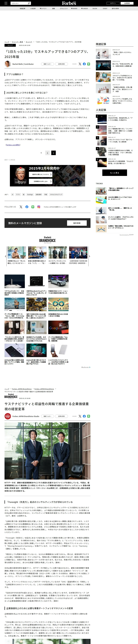Click BrandVoice Studio author avatar
This screenshot has height=644, width=138.
(8, 416)
